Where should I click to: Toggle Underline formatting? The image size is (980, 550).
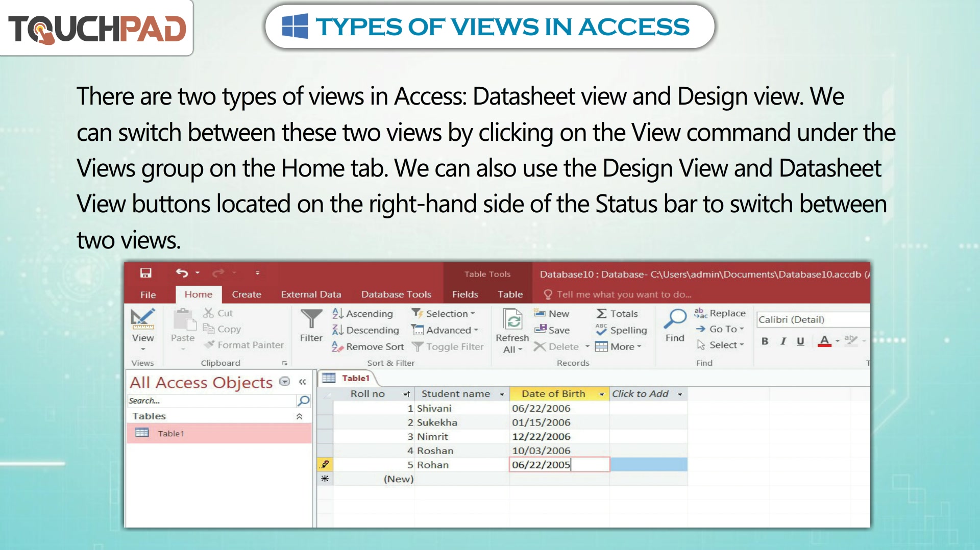tap(800, 341)
